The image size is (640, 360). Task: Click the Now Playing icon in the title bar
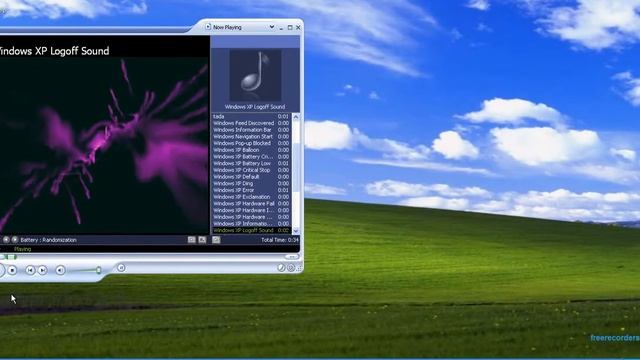click(x=208, y=27)
